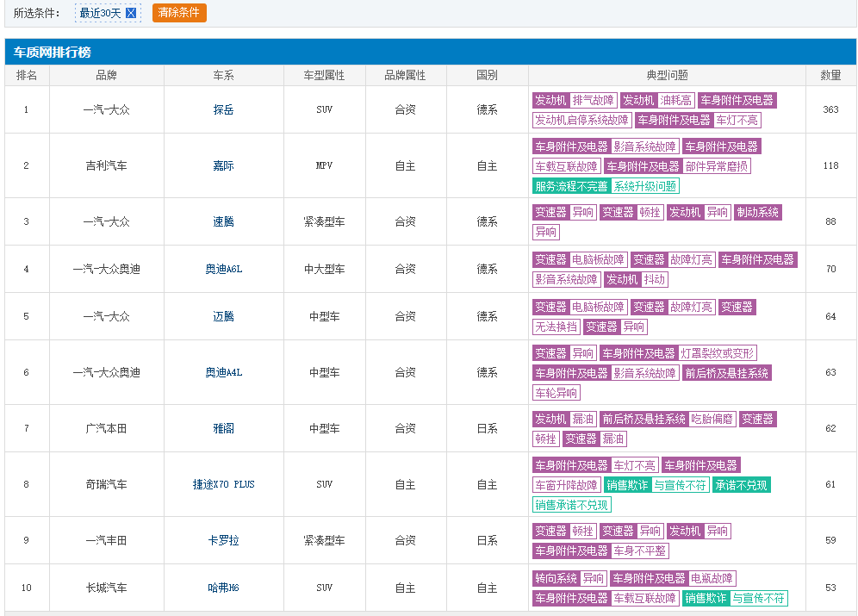Click the 电瓶故障 issue tag
Screen dimensions: 858x616
point(712,578)
